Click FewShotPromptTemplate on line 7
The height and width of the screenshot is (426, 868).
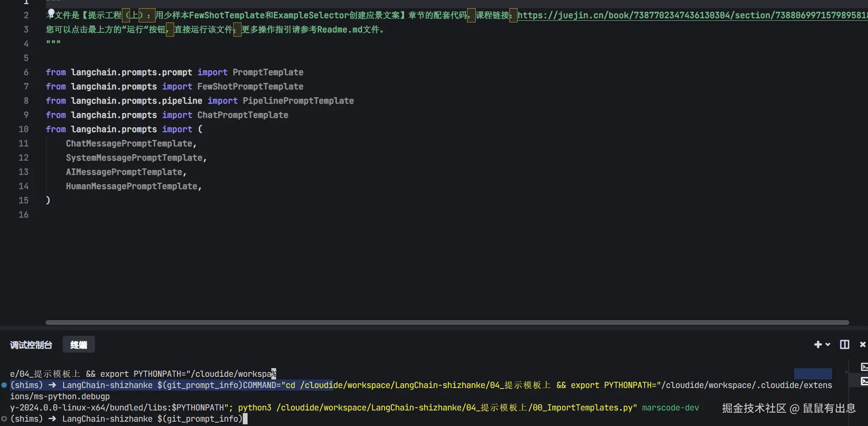point(250,86)
